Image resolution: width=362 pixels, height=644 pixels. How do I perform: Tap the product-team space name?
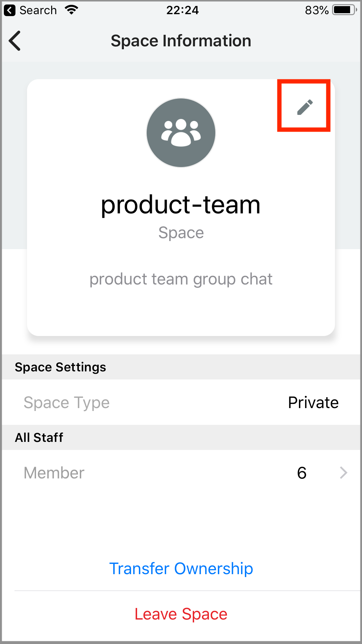click(x=181, y=205)
